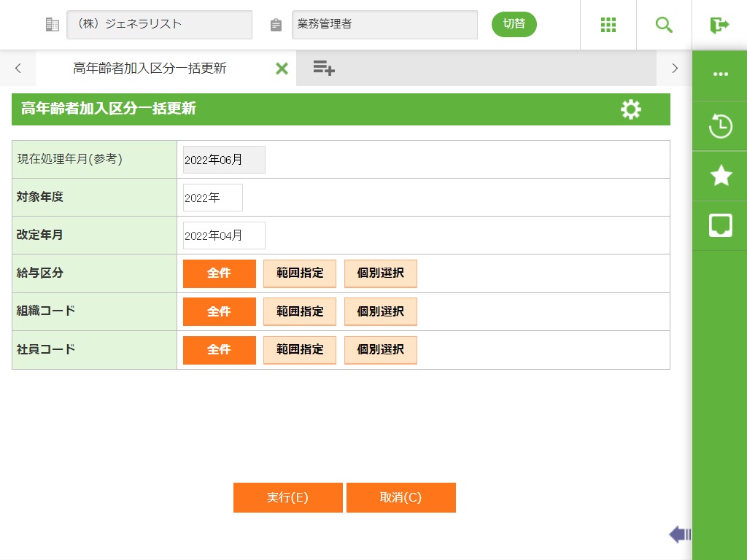
Task: Open favorites star icon in sidebar
Action: click(720, 176)
